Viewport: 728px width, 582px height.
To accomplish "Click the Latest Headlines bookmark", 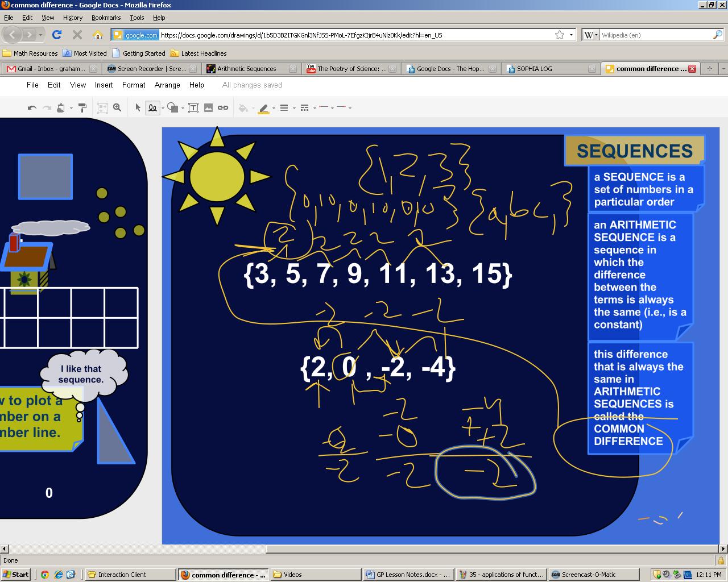I will coord(198,53).
